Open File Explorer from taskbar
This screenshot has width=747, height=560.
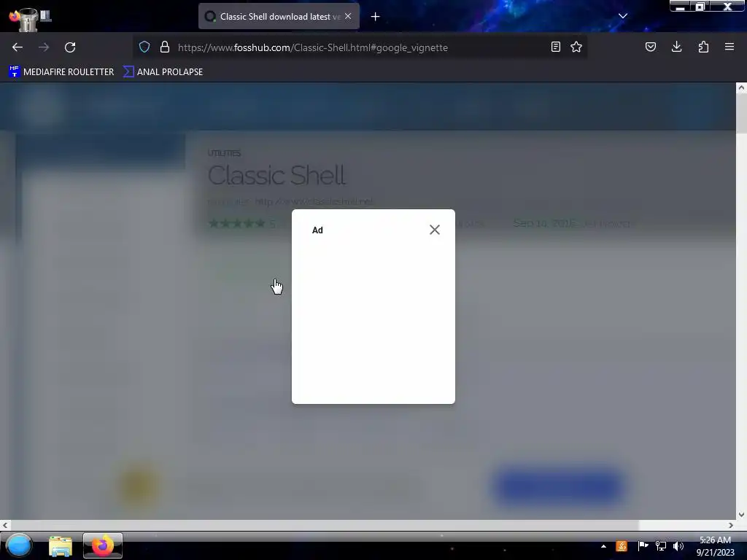61,545
